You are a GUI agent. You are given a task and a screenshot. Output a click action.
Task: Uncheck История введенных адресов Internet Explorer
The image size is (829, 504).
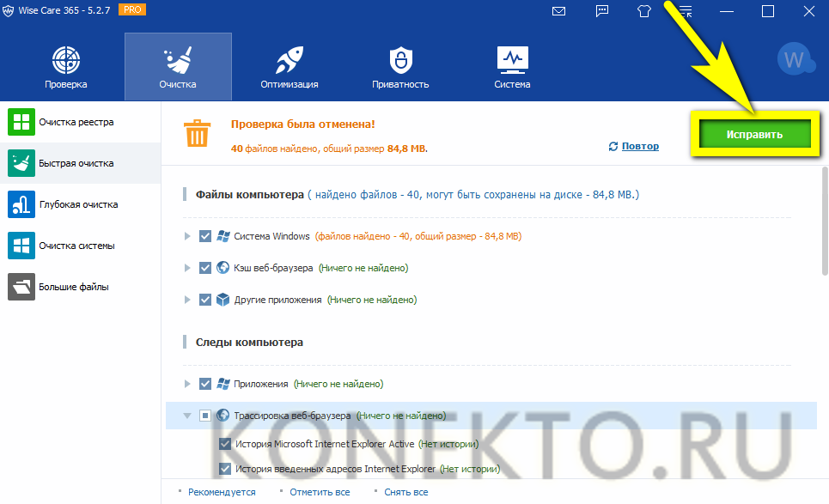click(225, 469)
